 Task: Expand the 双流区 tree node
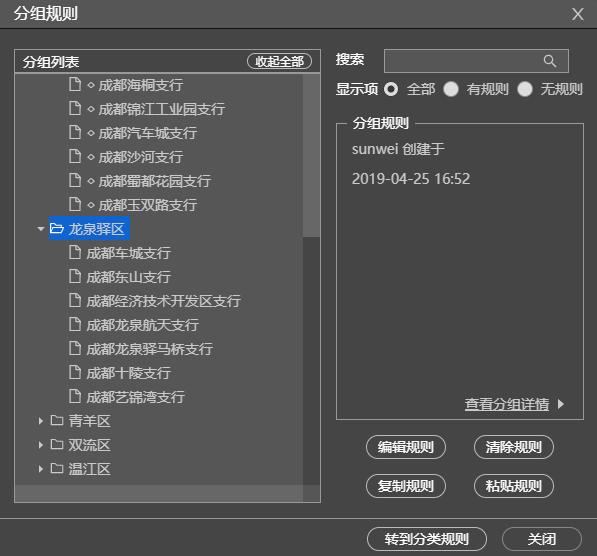tap(41, 445)
